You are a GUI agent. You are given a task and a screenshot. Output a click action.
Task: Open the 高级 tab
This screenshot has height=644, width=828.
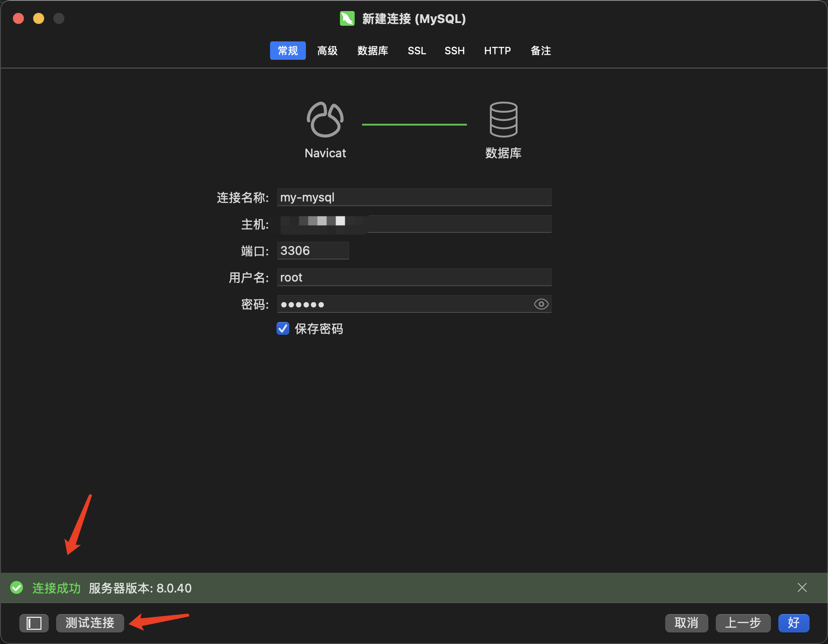click(x=328, y=51)
